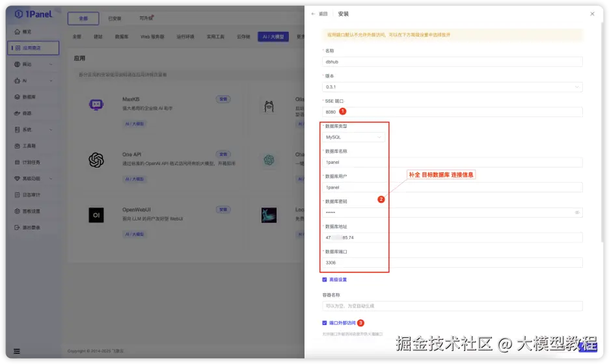Select the 建站 category filter
This screenshot has height=364, width=609.
tap(98, 36)
